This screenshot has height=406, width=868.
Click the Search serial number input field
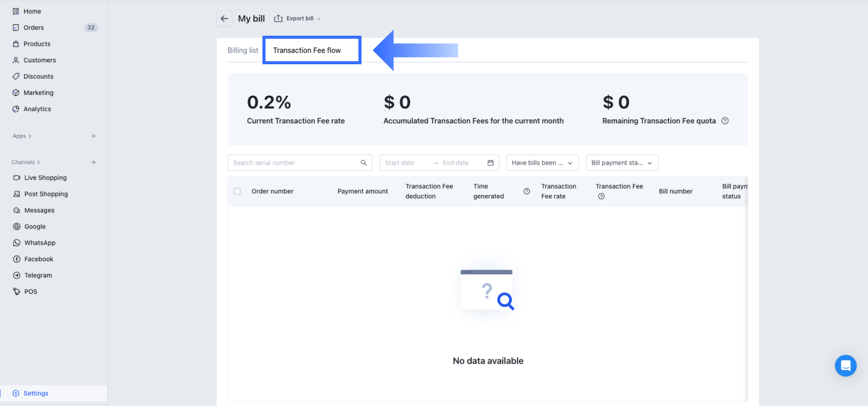tap(294, 163)
